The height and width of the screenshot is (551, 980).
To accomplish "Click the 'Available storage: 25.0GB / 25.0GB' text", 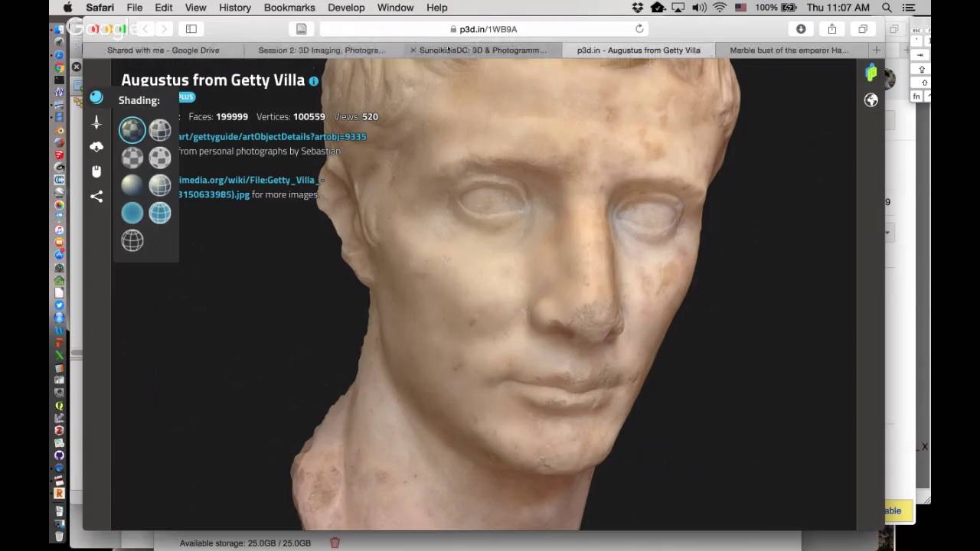I will coord(245,543).
